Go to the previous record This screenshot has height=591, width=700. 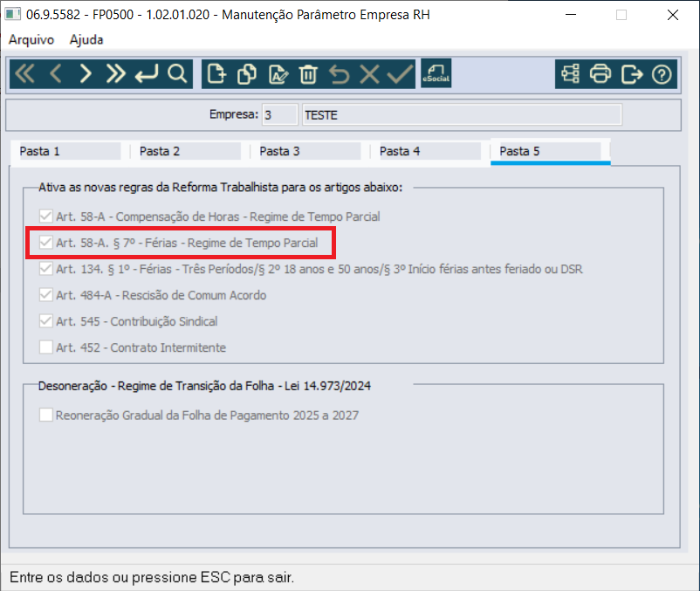(x=55, y=74)
